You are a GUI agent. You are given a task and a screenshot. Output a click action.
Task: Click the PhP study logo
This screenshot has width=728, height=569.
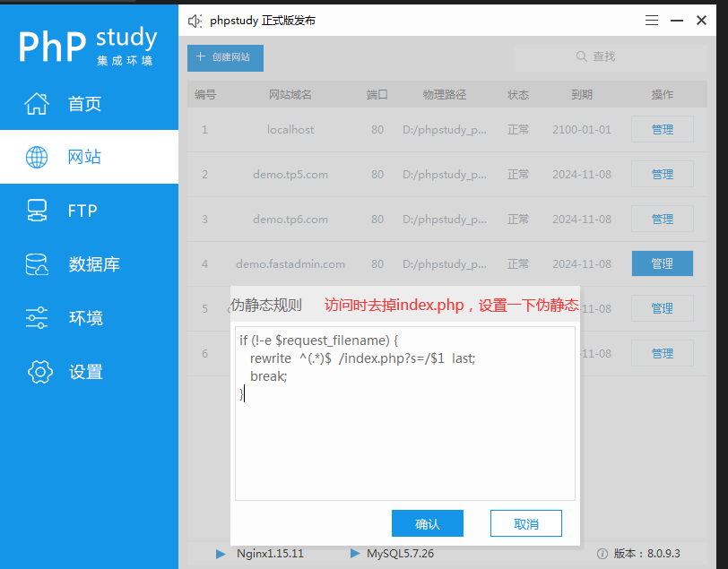(x=88, y=46)
